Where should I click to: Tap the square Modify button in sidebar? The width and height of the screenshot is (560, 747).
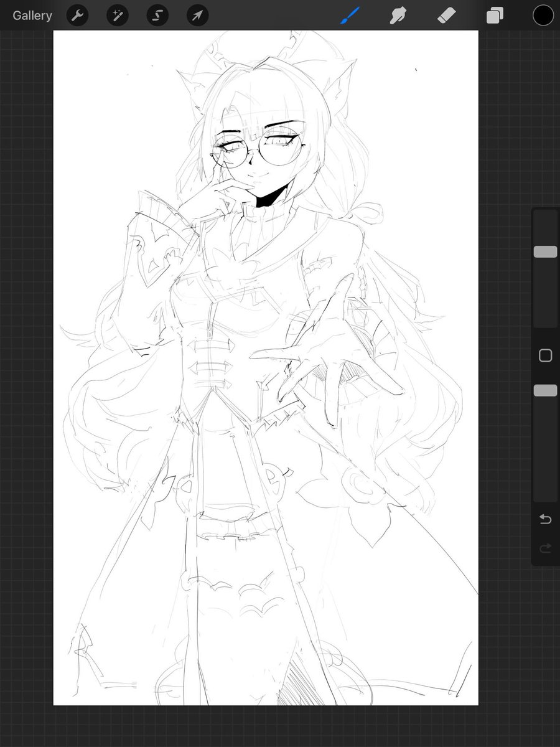pyautogui.click(x=545, y=355)
